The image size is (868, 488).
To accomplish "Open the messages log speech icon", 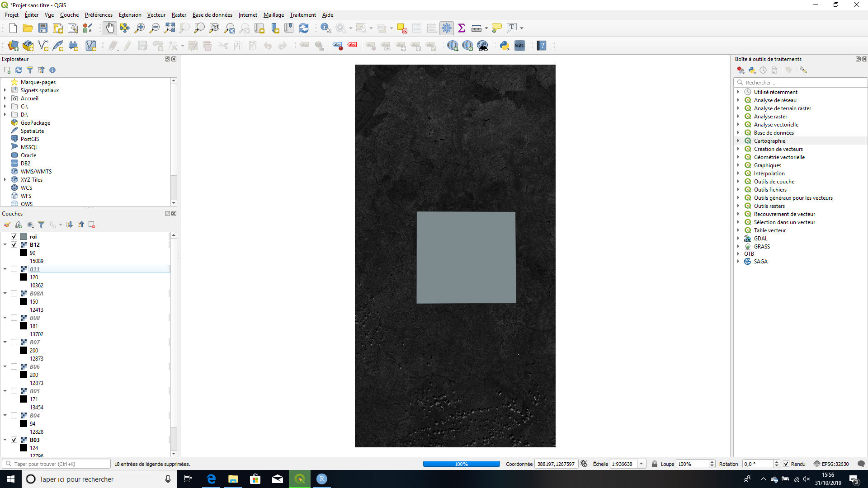I will click(x=861, y=464).
